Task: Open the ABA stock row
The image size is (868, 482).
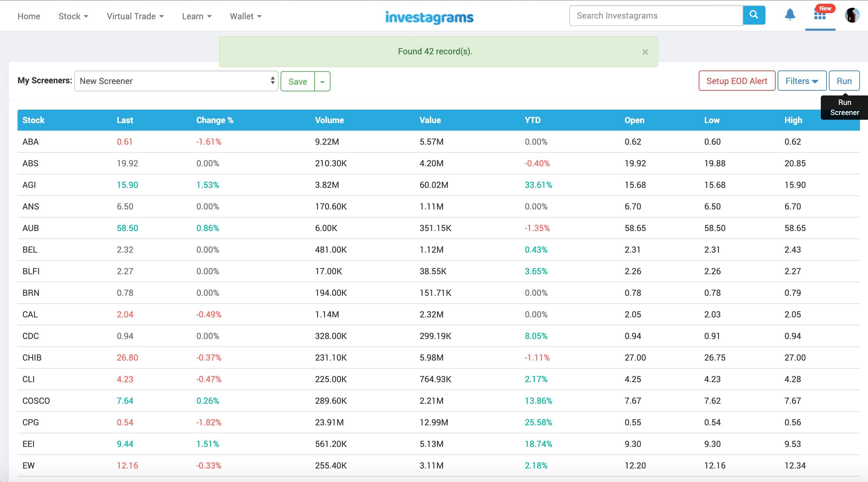Action: point(438,142)
